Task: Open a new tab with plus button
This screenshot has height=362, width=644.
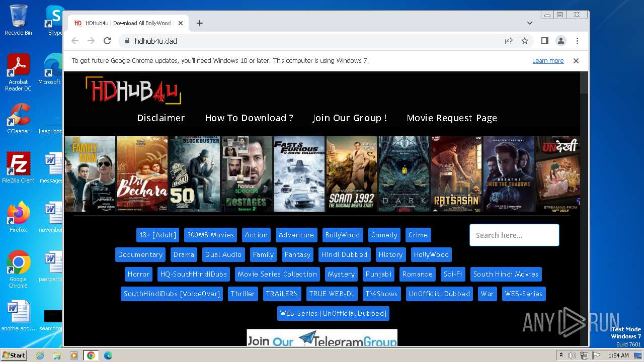Action: coord(200,23)
